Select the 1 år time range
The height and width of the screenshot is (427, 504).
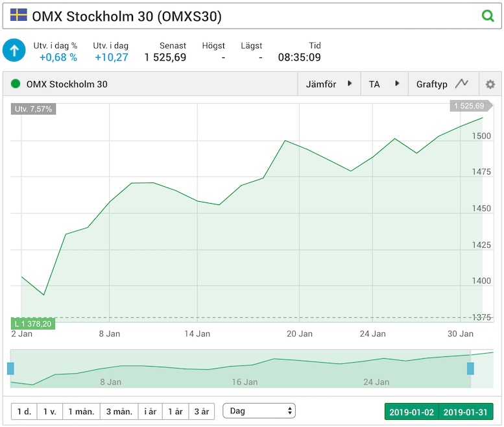click(x=176, y=411)
